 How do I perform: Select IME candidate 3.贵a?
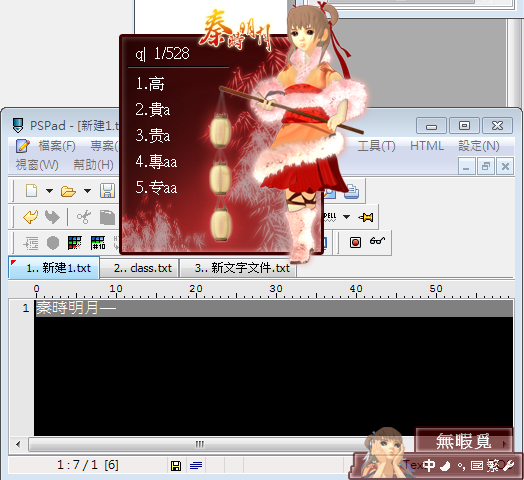153,135
